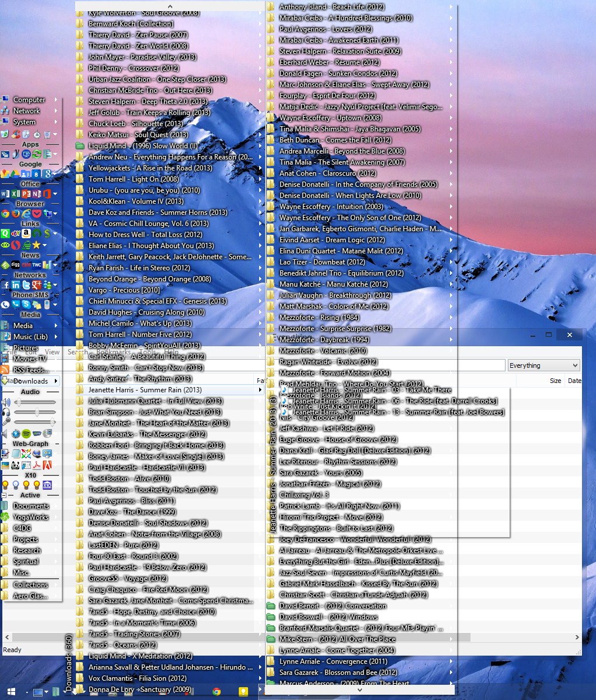Launch Google Chrome from the Browser group
This screenshot has width=596, height=700.
[x=5, y=214]
